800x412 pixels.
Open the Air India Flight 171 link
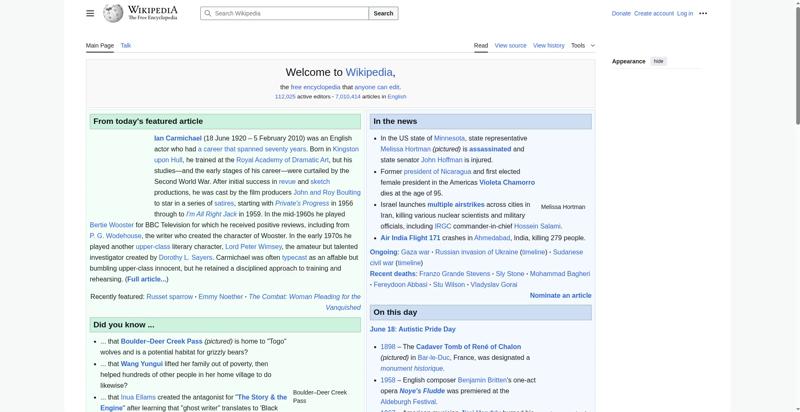tap(410, 238)
